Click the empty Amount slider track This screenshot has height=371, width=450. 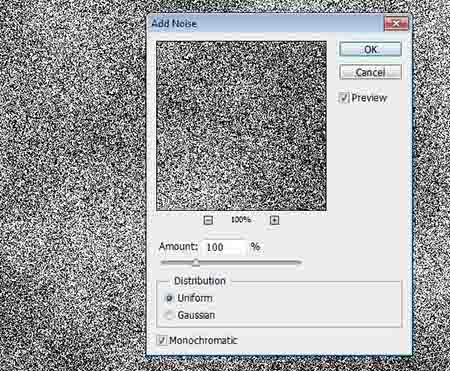(250, 263)
